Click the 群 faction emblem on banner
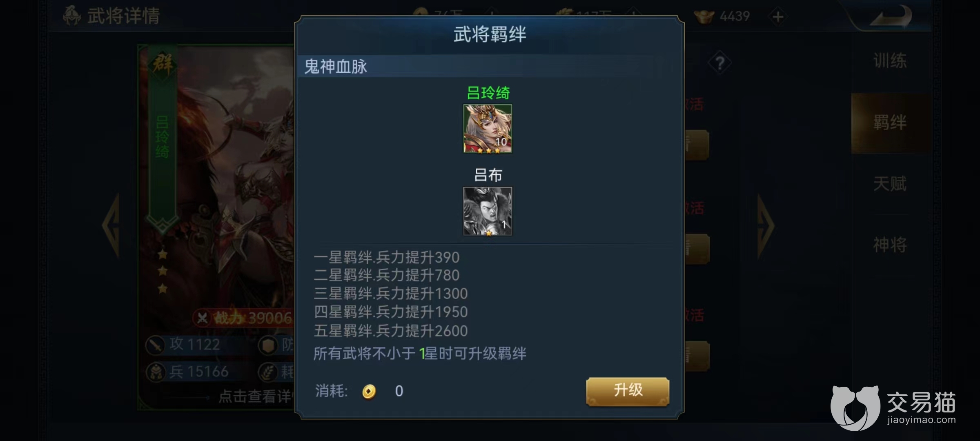This screenshot has height=441, width=980. [163, 65]
